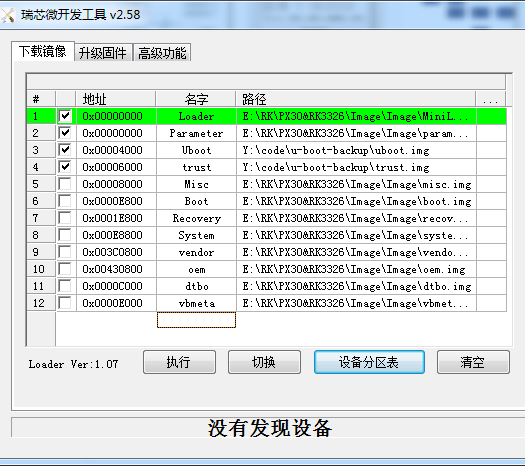Click the 清空 button
This screenshot has height=466, width=525.
coord(473,362)
